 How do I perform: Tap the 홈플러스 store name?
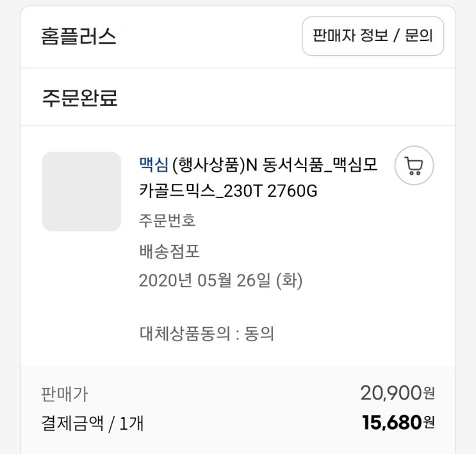point(78,37)
